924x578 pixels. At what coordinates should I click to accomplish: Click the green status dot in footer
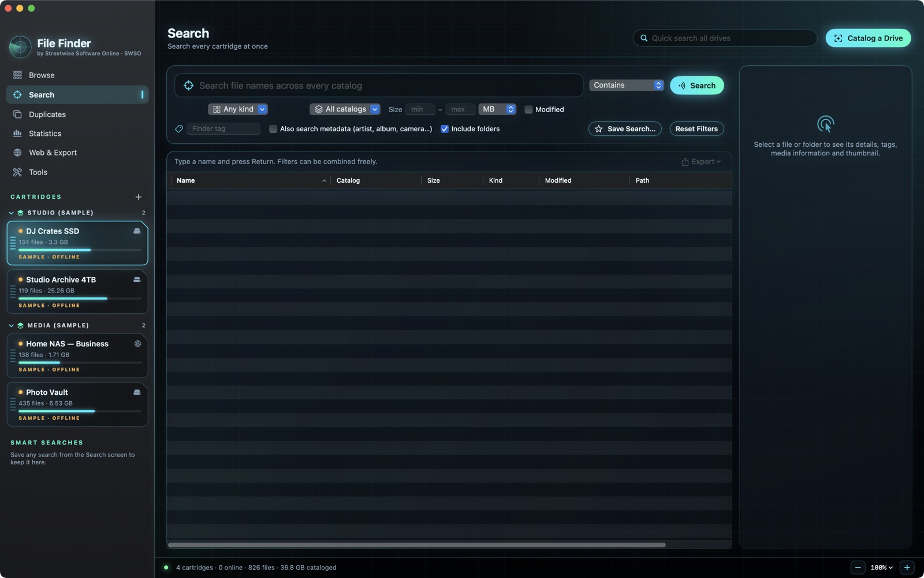tap(166, 568)
